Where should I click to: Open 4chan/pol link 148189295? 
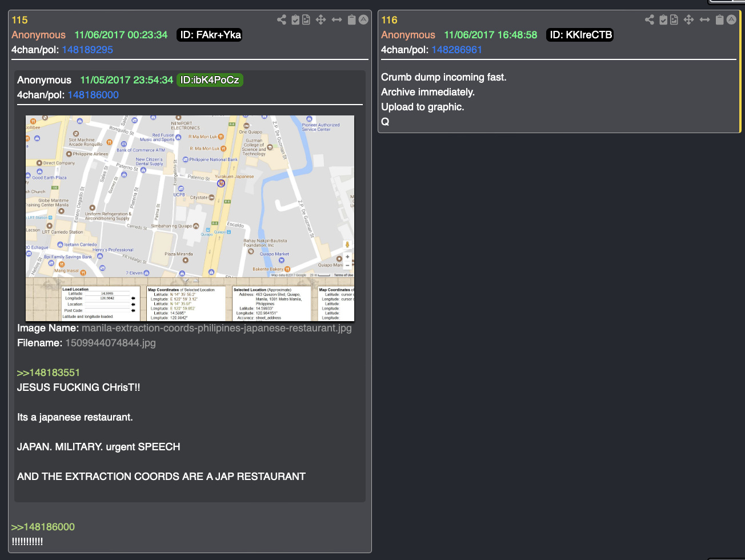pos(87,50)
